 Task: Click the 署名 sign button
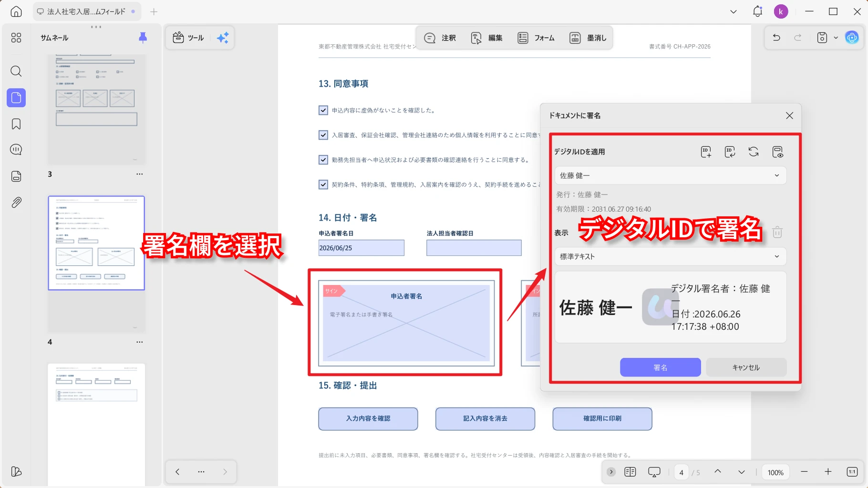pos(661,367)
